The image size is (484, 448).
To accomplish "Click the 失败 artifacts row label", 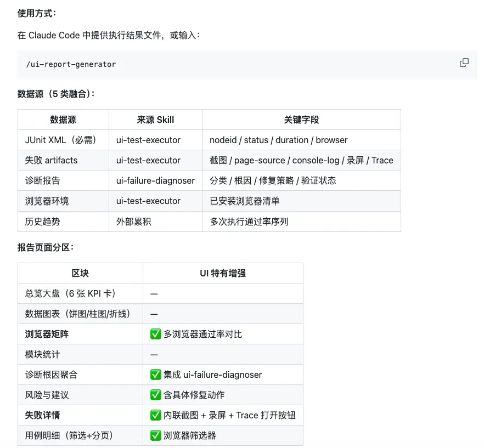I will [51, 160].
